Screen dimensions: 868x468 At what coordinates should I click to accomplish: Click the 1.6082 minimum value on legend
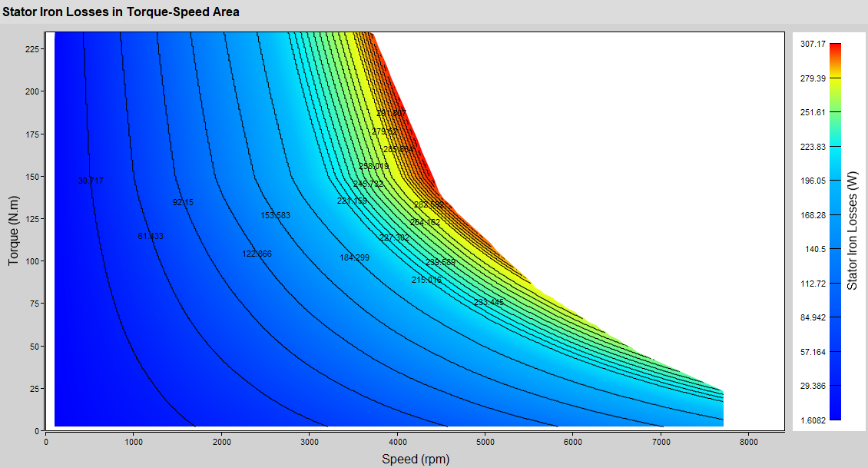(813, 420)
